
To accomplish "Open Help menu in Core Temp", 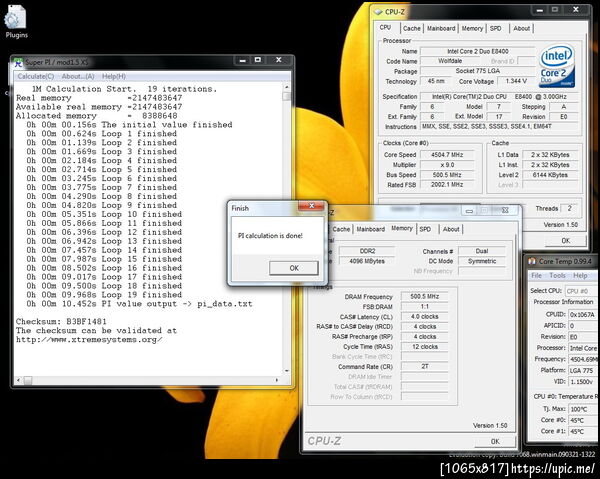I will click(580, 275).
